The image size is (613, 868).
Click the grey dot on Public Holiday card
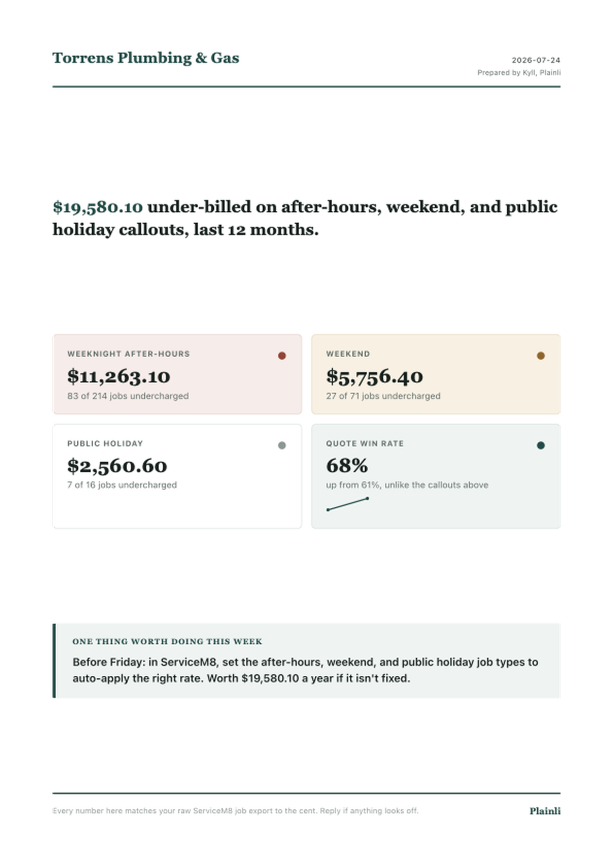tap(282, 445)
